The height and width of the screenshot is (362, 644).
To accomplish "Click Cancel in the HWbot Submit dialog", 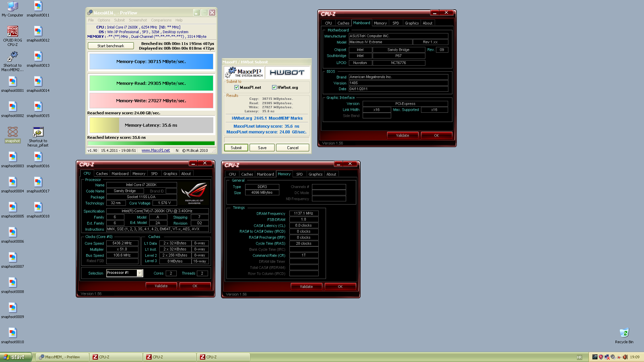I will [x=293, y=148].
